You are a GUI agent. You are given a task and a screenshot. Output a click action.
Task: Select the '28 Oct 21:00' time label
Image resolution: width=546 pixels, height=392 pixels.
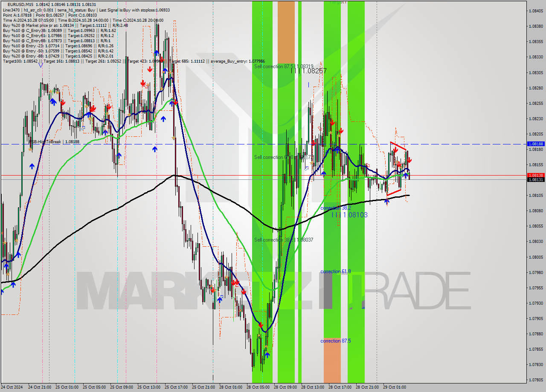pyautogui.click(x=368, y=387)
